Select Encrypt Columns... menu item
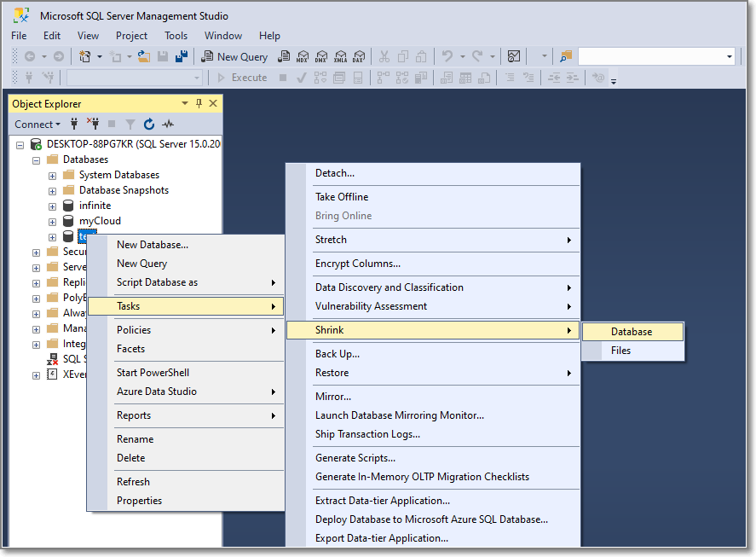The width and height of the screenshot is (756, 557). [433, 264]
